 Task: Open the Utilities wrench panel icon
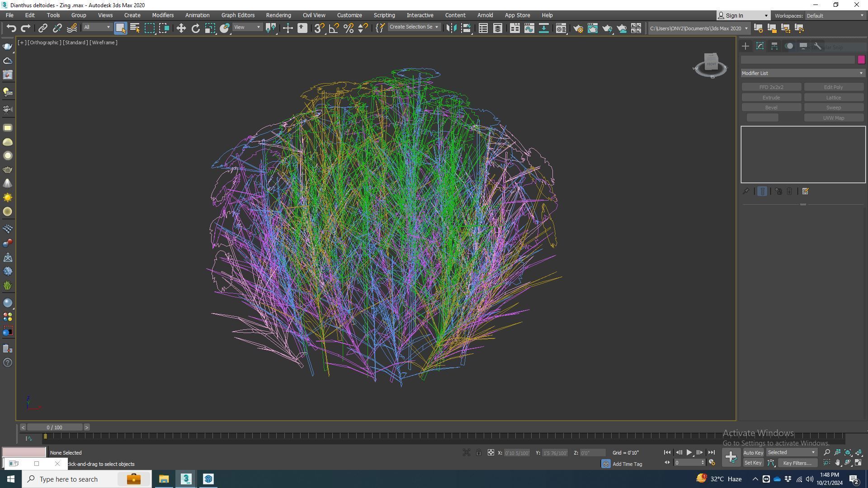click(x=817, y=47)
